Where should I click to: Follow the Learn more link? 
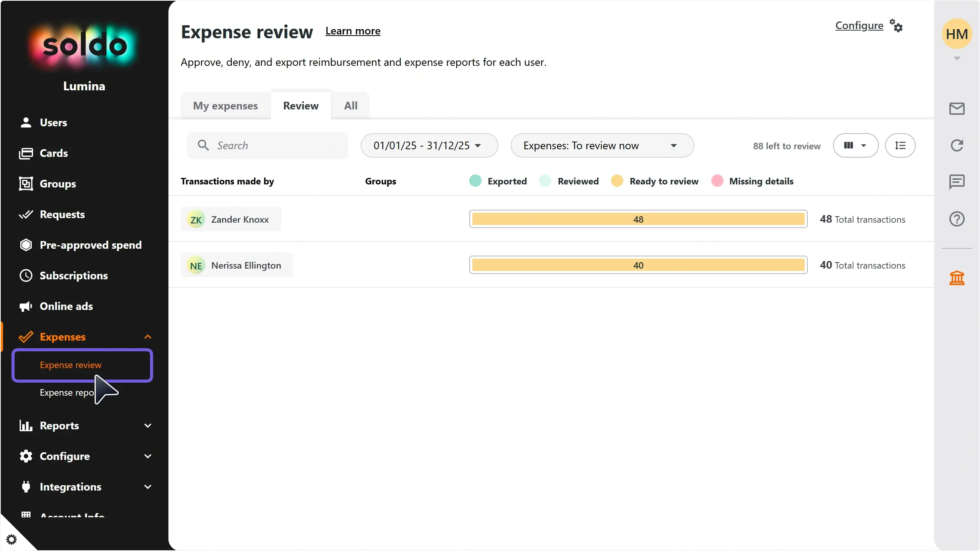(x=353, y=31)
